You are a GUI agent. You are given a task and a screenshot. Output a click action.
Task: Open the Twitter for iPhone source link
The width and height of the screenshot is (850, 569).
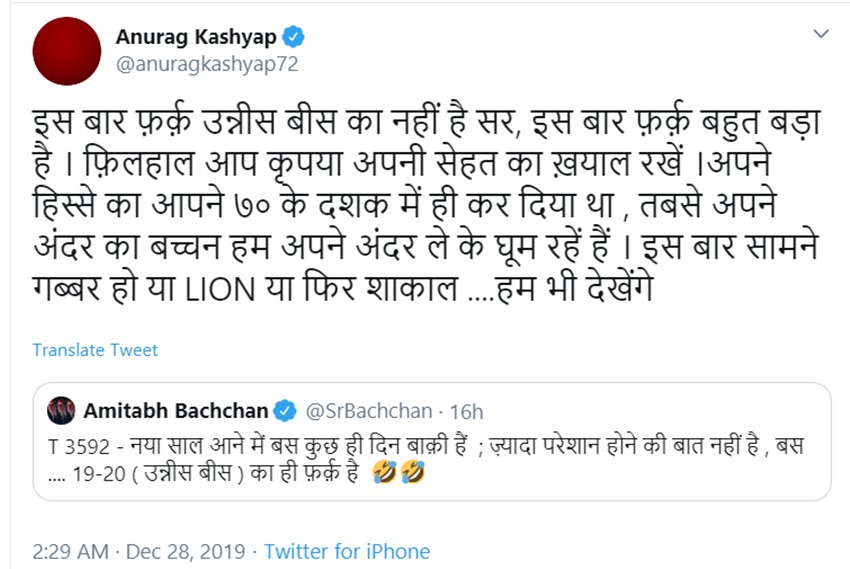click(x=347, y=551)
